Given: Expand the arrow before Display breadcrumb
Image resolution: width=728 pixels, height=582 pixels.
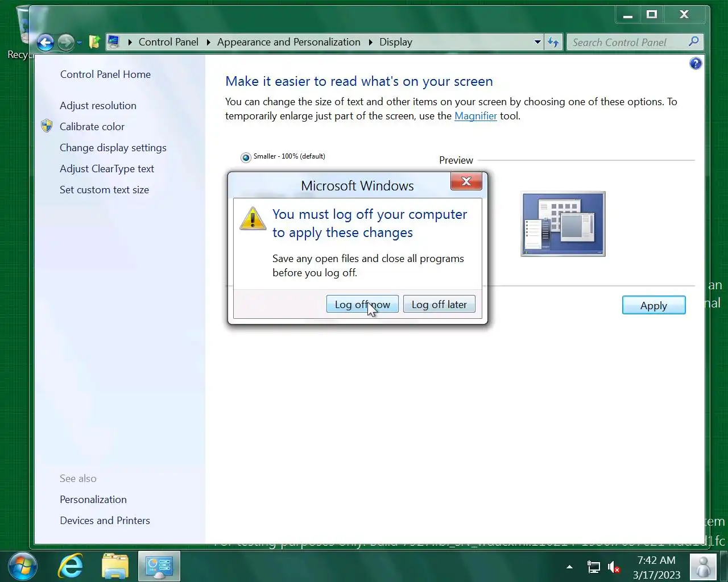Looking at the screenshot, I should pyautogui.click(x=370, y=42).
